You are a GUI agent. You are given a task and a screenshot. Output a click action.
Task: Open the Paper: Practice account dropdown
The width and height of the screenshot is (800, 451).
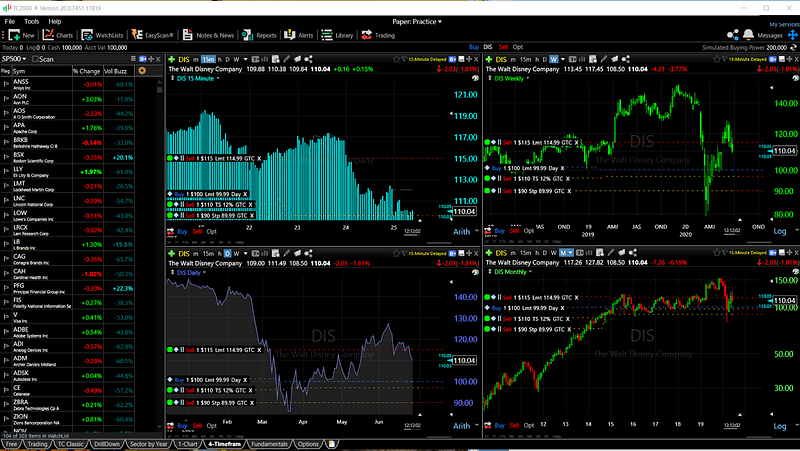[417, 21]
